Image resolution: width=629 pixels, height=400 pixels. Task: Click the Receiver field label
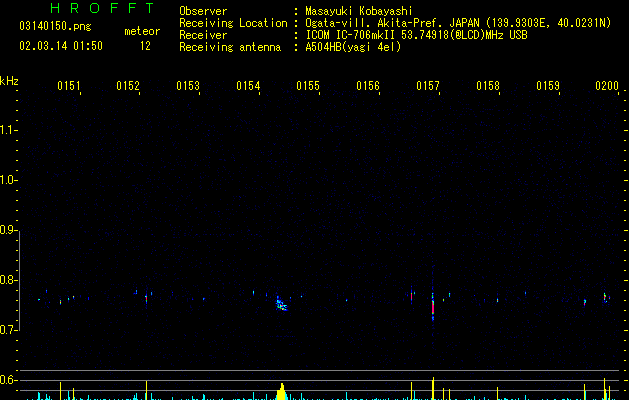pos(203,35)
